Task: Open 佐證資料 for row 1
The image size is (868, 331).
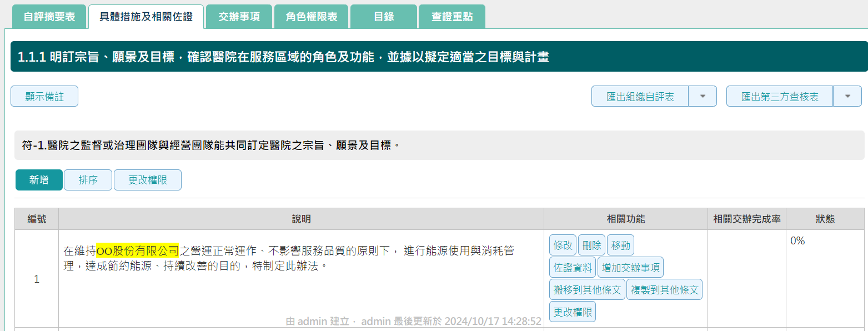Action: point(573,267)
